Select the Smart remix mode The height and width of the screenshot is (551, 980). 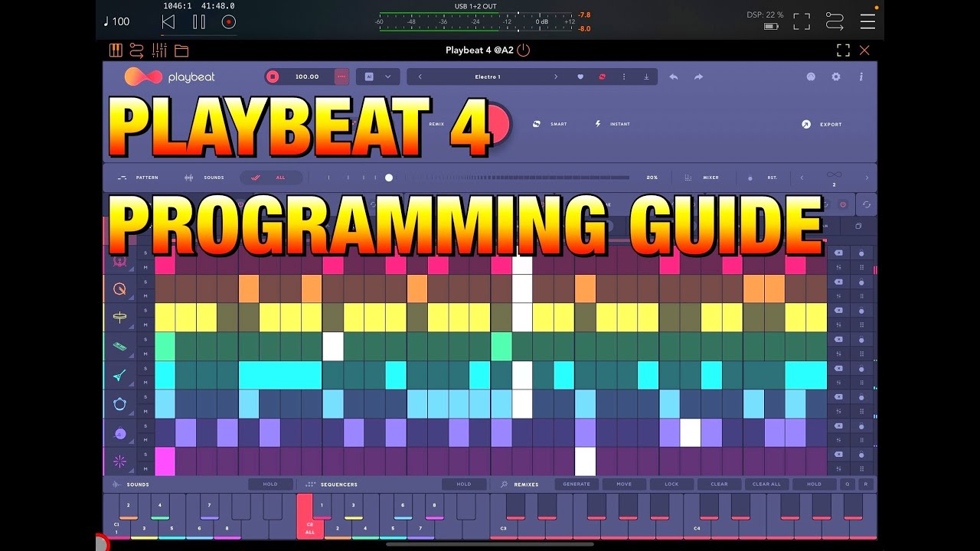[550, 124]
